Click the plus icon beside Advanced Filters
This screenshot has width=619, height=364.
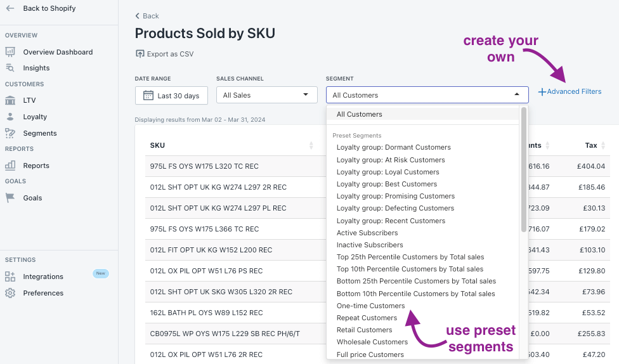coord(542,91)
